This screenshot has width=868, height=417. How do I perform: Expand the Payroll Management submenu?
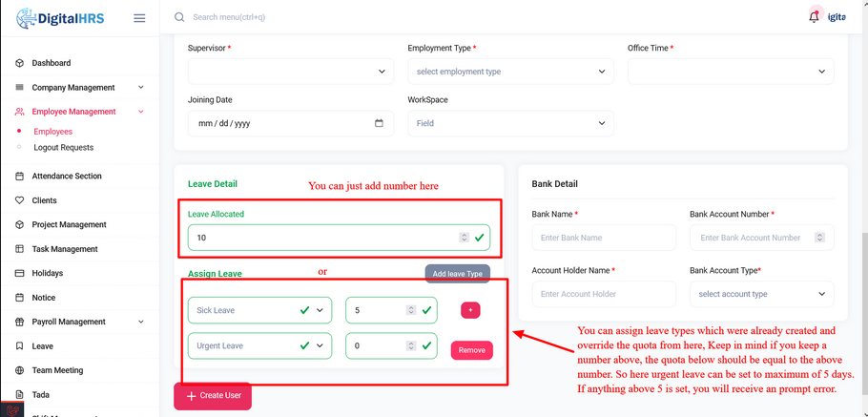coord(141,322)
